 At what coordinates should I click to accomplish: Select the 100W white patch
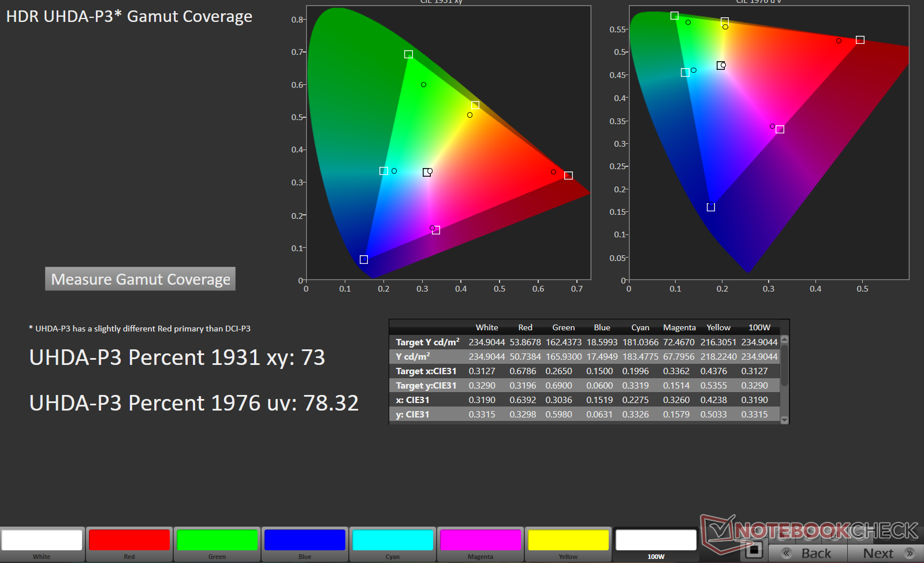pyautogui.click(x=656, y=541)
